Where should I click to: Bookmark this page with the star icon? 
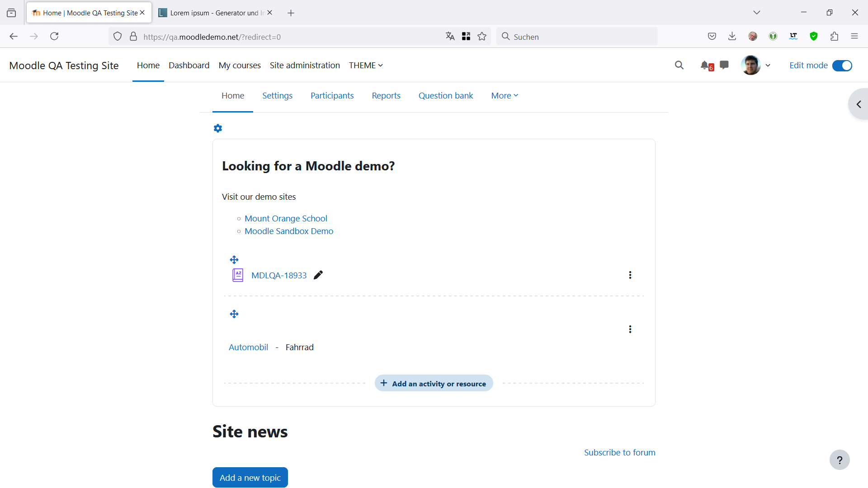pyautogui.click(x=482, y=37)
